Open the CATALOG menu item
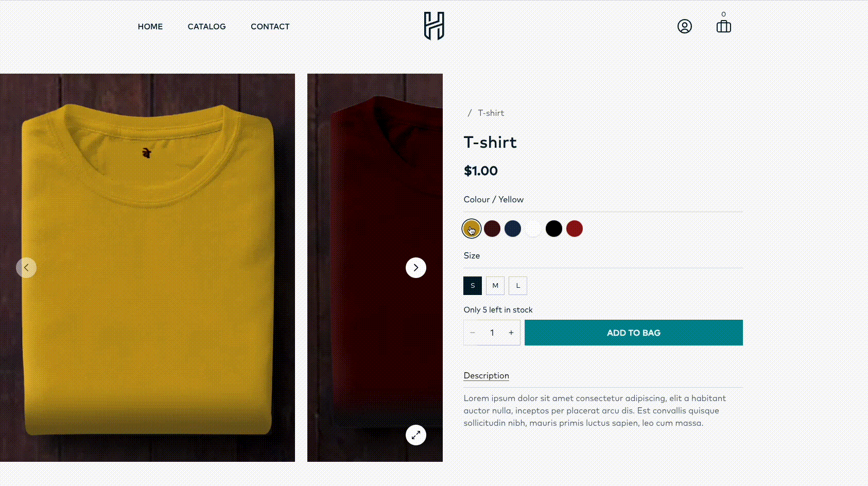868x486 pixels. (206, 26)
